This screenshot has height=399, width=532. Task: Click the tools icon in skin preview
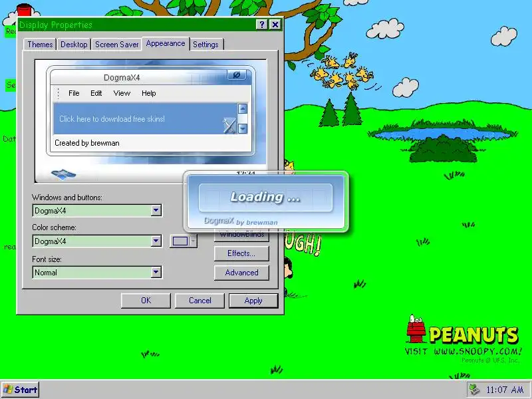pos(229,125)
